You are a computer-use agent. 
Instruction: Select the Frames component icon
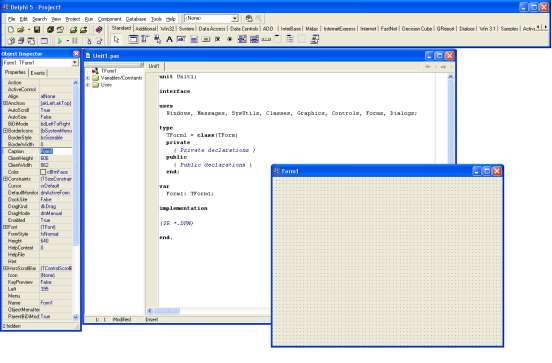(x=133, y=39)
